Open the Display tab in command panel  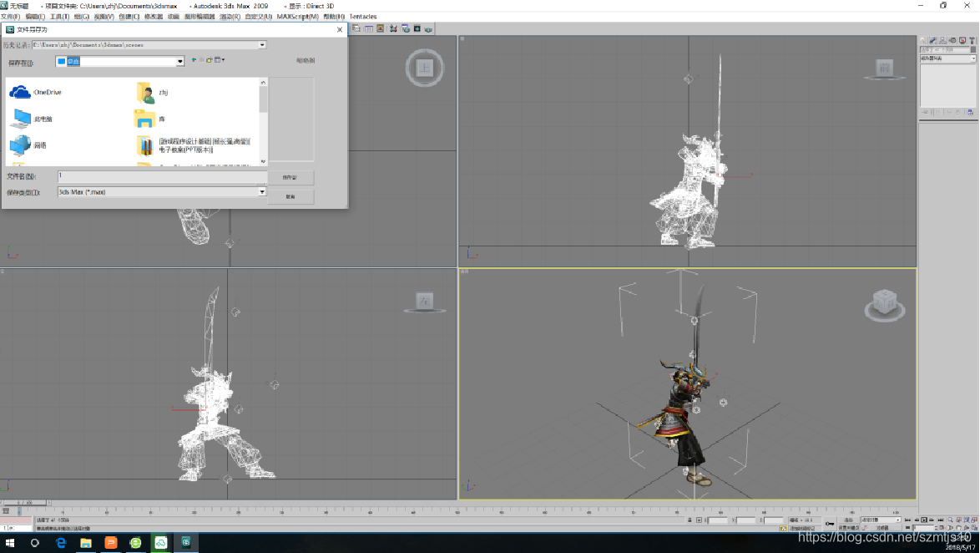(962, 40)
